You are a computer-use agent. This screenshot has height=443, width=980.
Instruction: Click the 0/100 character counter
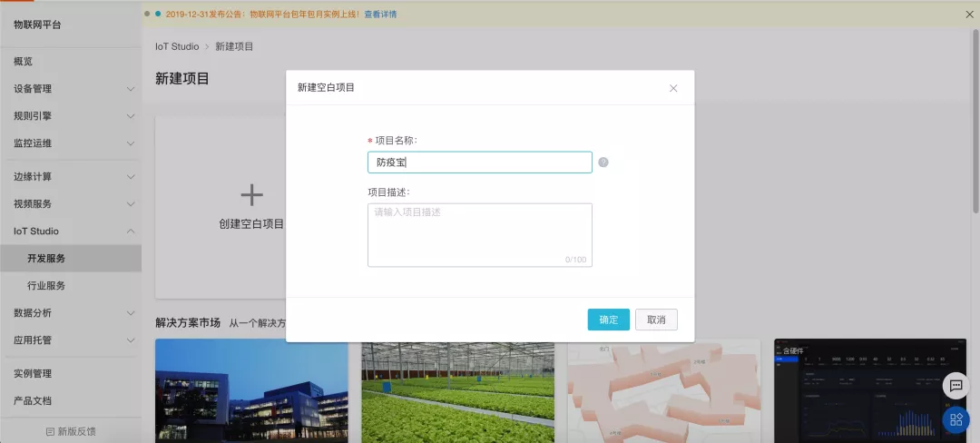(x=575, y=260)
